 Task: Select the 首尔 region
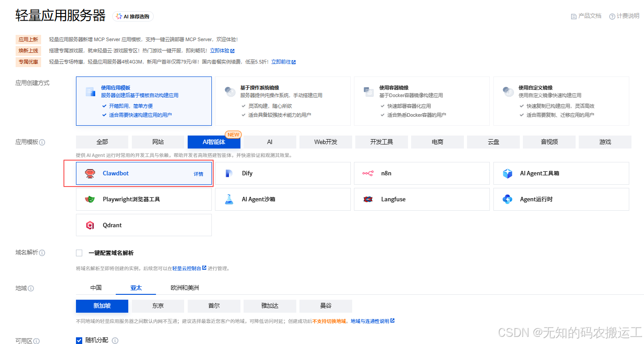[x=214, y=306]
